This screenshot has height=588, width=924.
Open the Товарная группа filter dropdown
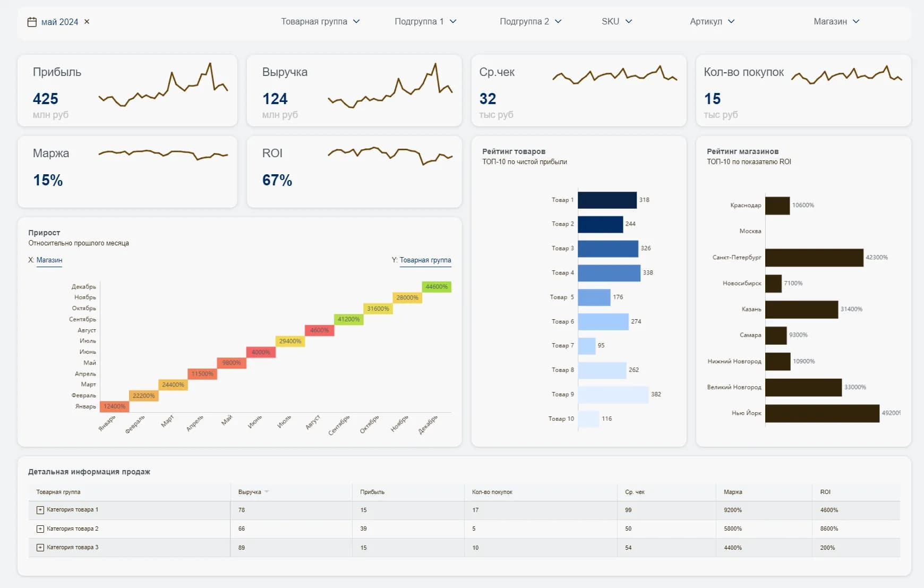tap(320, 22)
